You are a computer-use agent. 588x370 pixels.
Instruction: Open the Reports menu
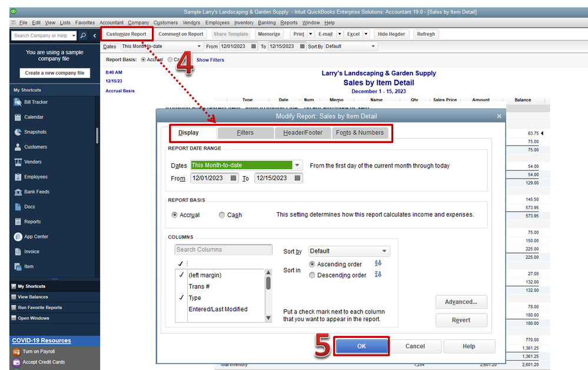[289, 22]
